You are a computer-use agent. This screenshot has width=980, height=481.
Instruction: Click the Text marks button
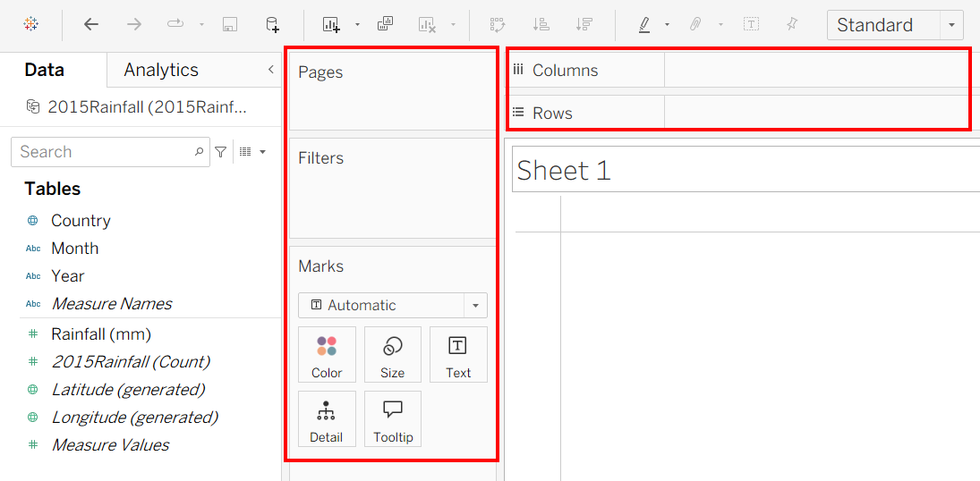(458, 354)
